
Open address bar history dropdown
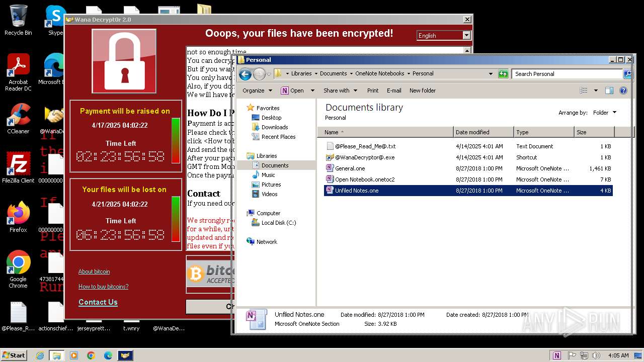coord(491,74)
